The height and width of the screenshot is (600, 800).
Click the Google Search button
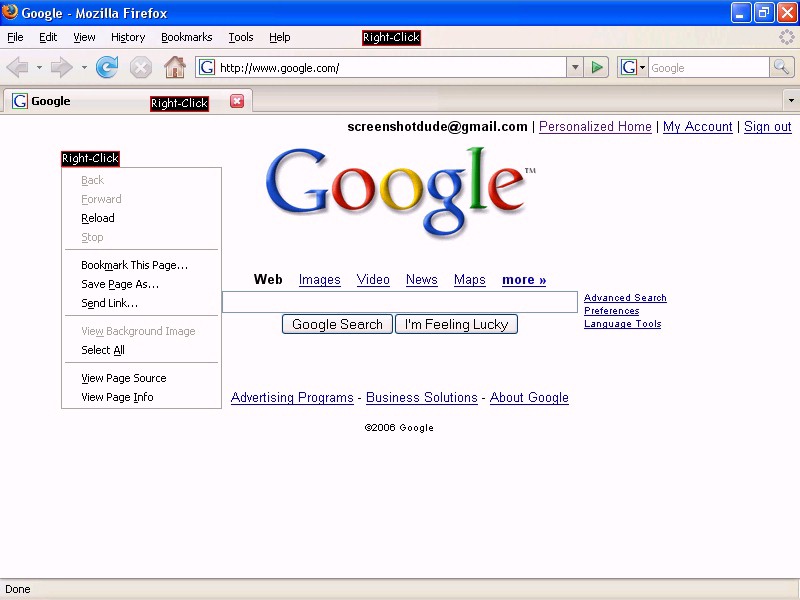coord(337,324)
